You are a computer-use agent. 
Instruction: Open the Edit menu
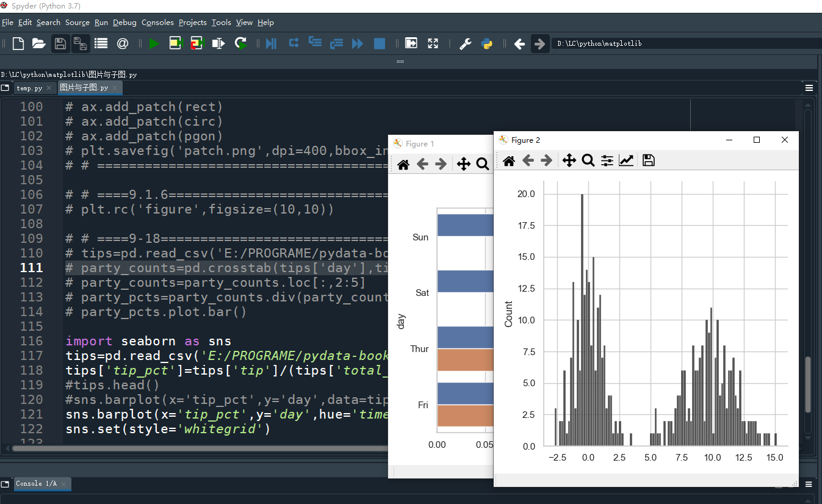[25, 23]
